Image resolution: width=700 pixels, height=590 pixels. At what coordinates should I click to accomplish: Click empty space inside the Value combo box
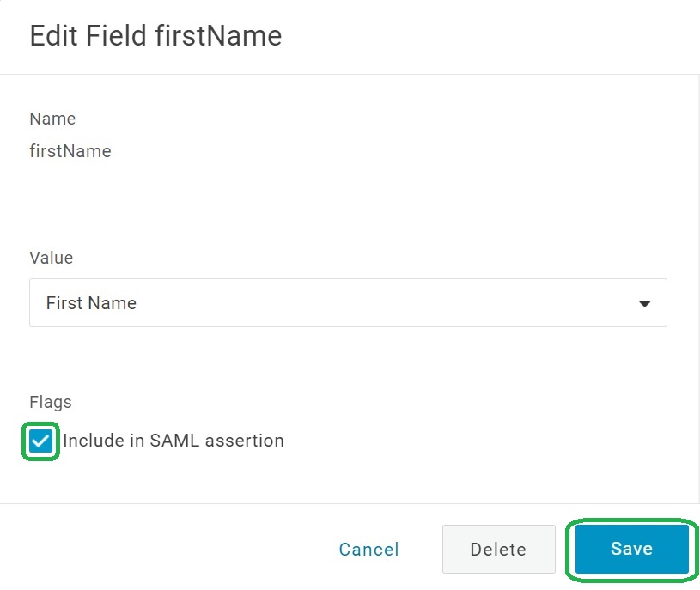coord(387,302)
